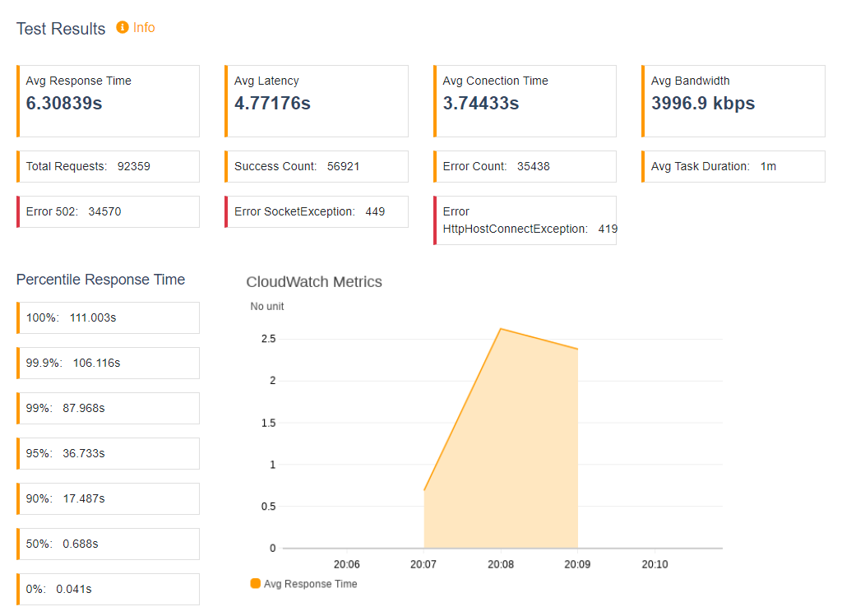The width and height of the screenshot is (842, 616).
Task: Click the CloudWatch Metrics heading
Action: [x=314, y=282]
